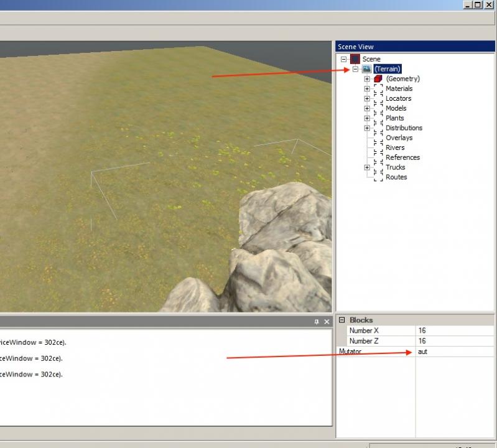497x448 pixels.
Task: Click the Mutator value field
Action: pyautogui.click(x=454, y=352)
